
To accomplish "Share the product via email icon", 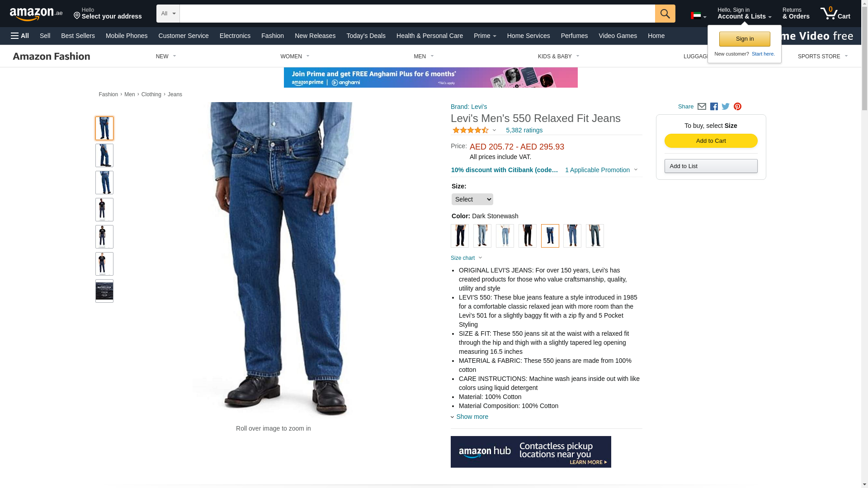I will tap(702, 107).
